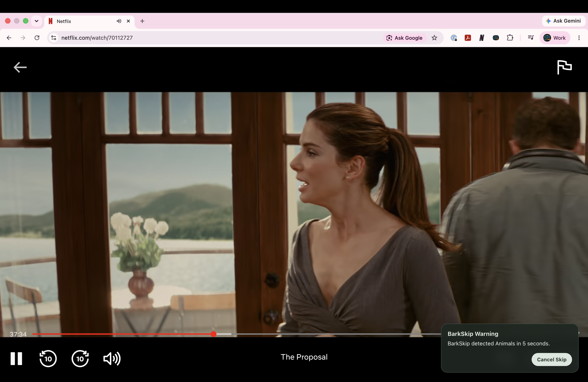Click "BarkSkip detected Animals in 5 seconds." message
This screenshot has height=382, width=588.
[499, 343]
